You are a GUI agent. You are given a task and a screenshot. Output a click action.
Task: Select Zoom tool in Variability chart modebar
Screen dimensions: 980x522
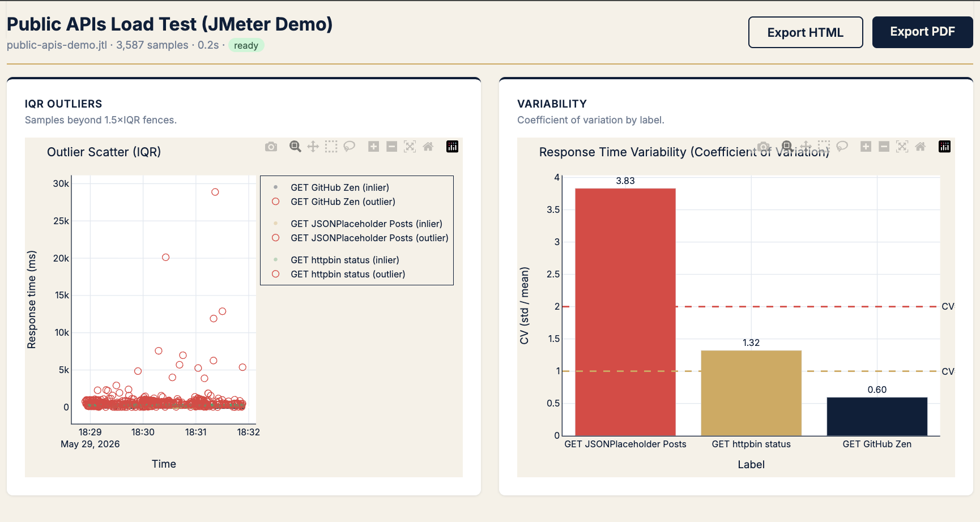(x=787, y=147)
